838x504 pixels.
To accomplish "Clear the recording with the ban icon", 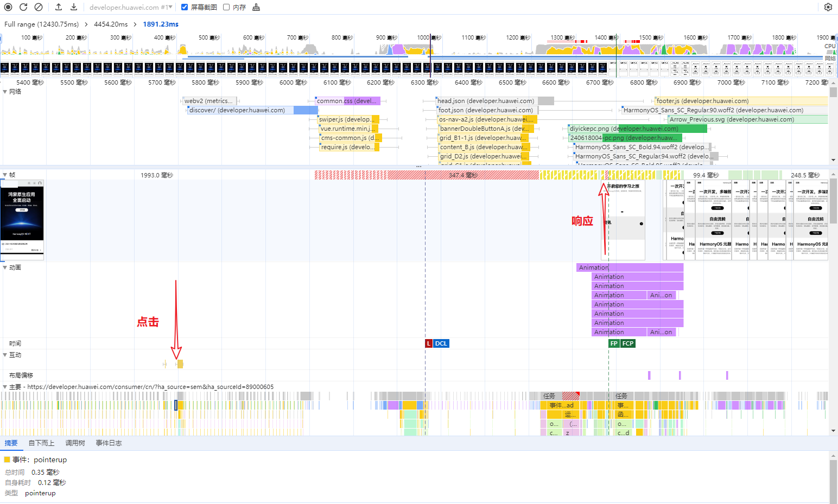I will [39, 7].
